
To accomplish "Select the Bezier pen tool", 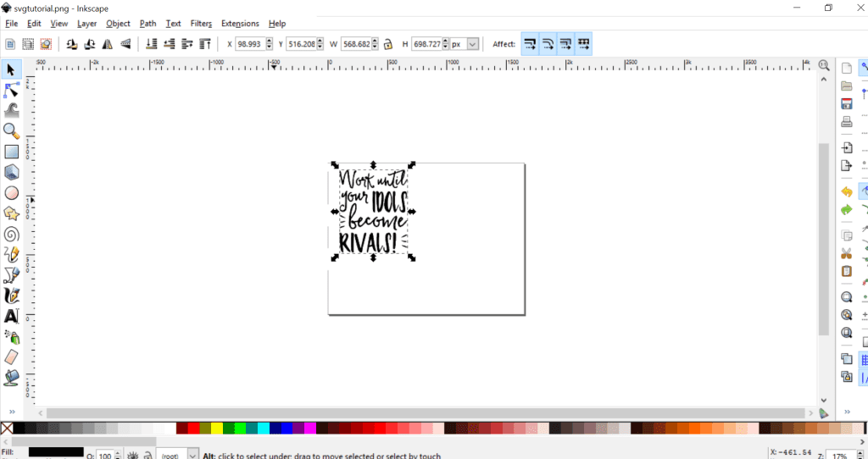I will 11,275.
